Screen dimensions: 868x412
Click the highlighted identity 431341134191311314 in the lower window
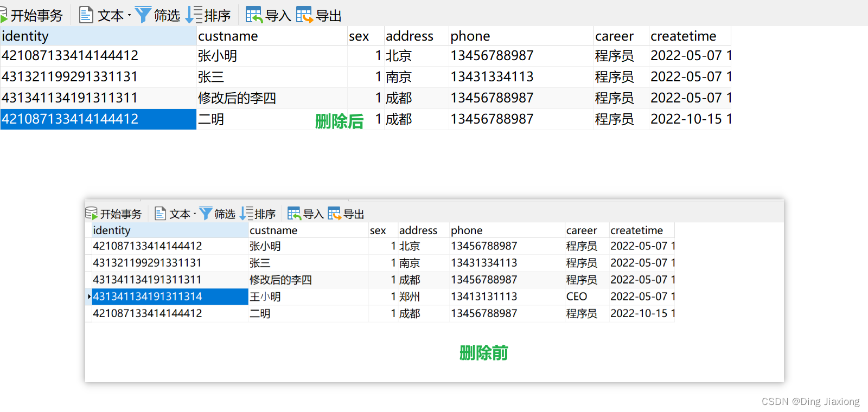[x=170, y=297]
